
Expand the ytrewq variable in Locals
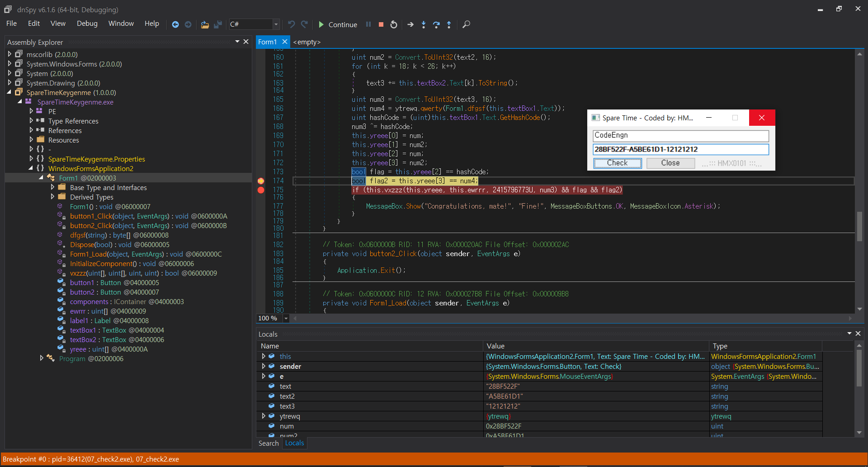coord(264,416)
